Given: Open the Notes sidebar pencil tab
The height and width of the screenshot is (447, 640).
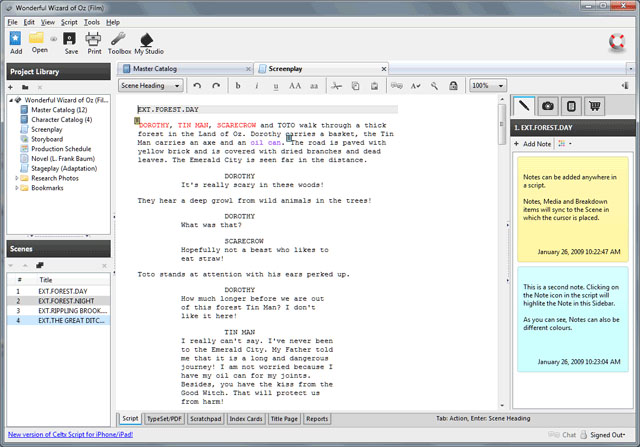Looking at the screenshot, I should 524,106.
